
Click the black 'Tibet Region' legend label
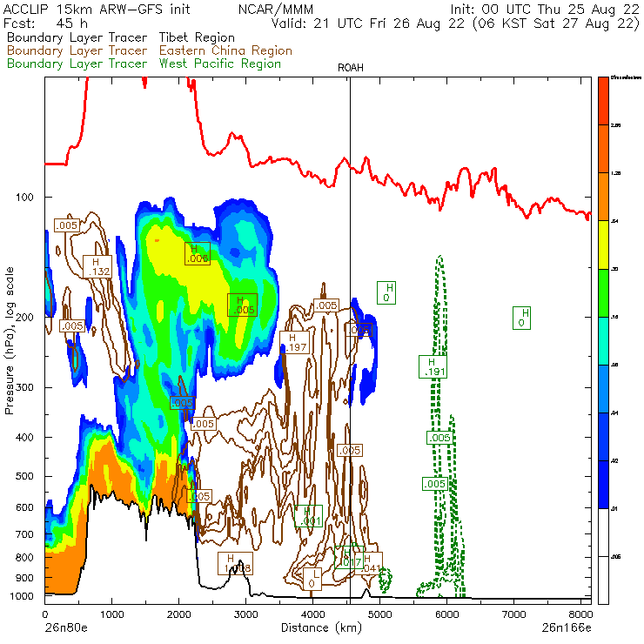coord(197,37)
